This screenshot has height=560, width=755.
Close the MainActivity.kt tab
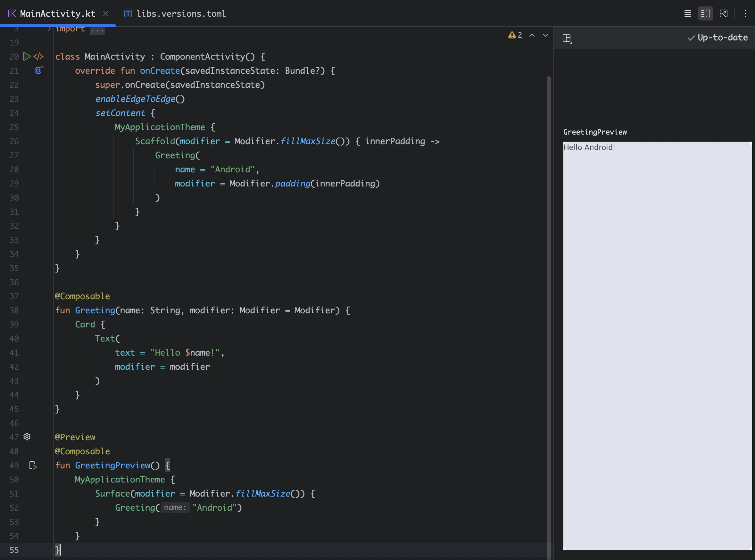pyautogui.click(x=106, y=13)
